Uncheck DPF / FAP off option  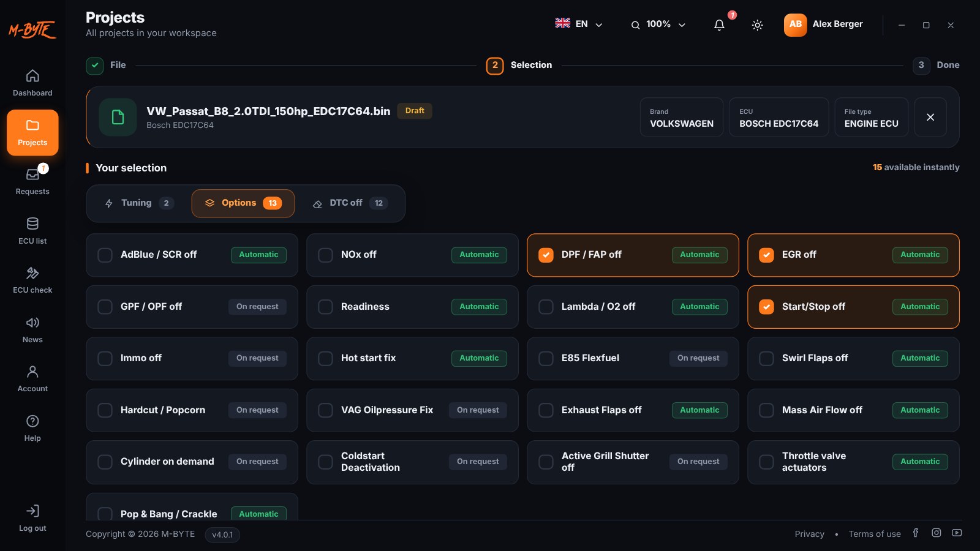(546, 255)
